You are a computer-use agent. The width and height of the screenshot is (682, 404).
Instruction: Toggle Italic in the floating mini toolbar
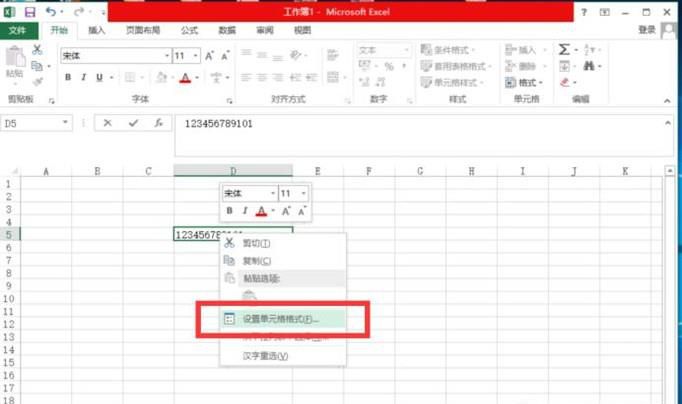pyautogui.click(x=244, y=211)
